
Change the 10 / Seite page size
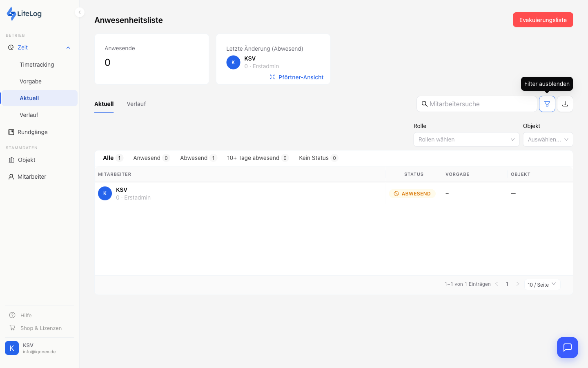pyautogui.click(x=542, y=285)
